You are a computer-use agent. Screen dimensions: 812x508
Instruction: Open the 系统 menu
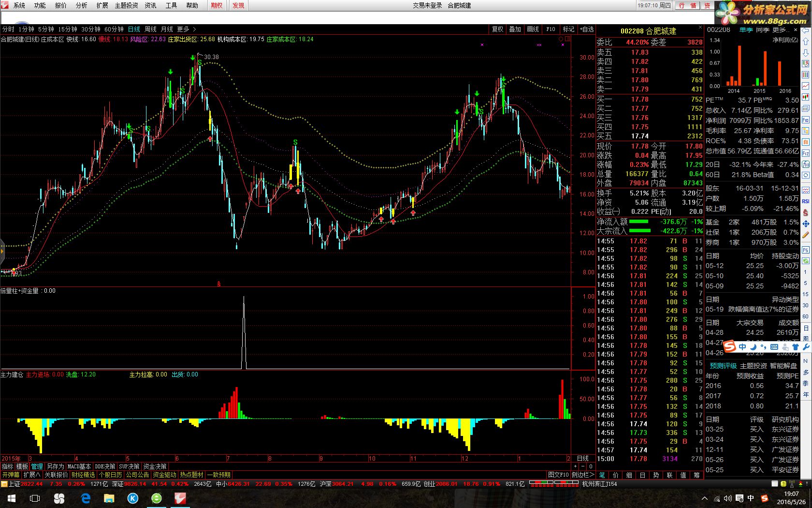point(19,5)
